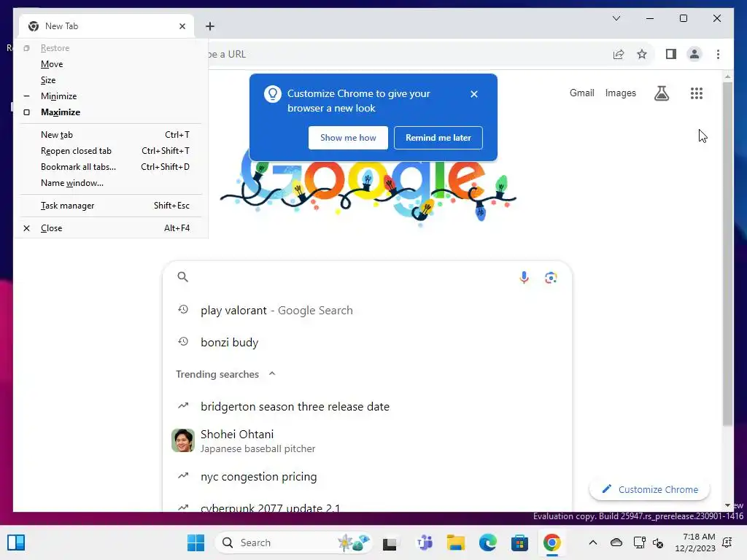
Task: Open a new tab with plus button
Action: click(210, 26)
